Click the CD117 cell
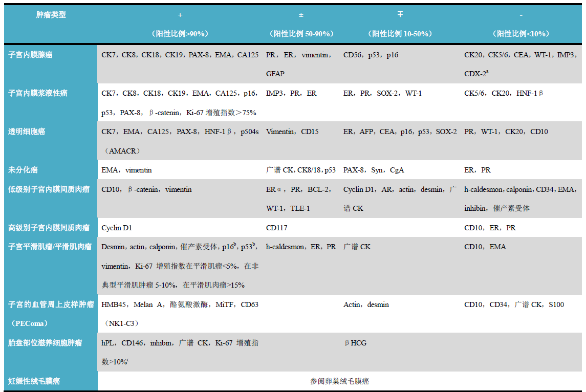586x392 pixels. pyautogui.click(x=276, y=228)
